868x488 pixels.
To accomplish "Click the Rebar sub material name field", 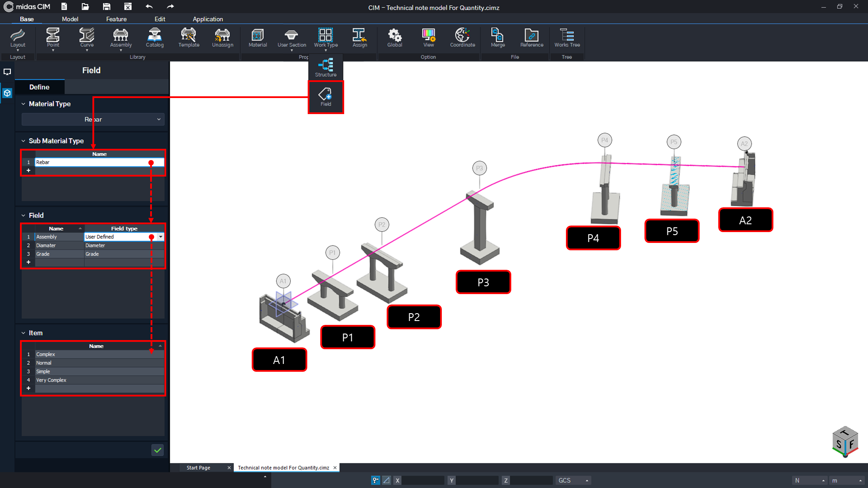I will coord(99,162).
